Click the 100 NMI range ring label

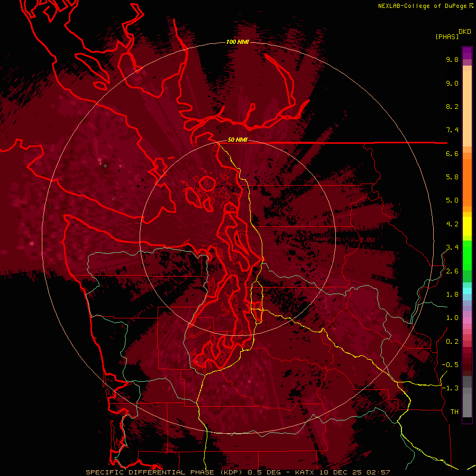coord(237,42)
